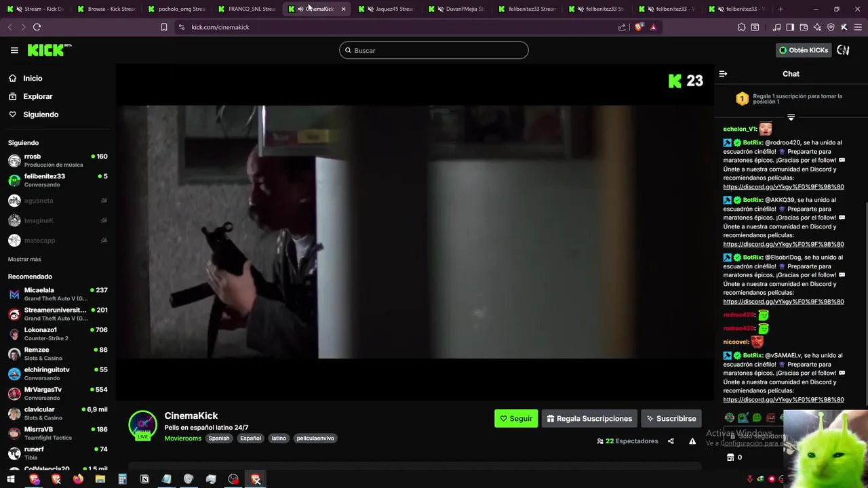Click the KICK logo
Image resolution: width=868 pixels, height=488 pixels.
click(x=49, y=50)
